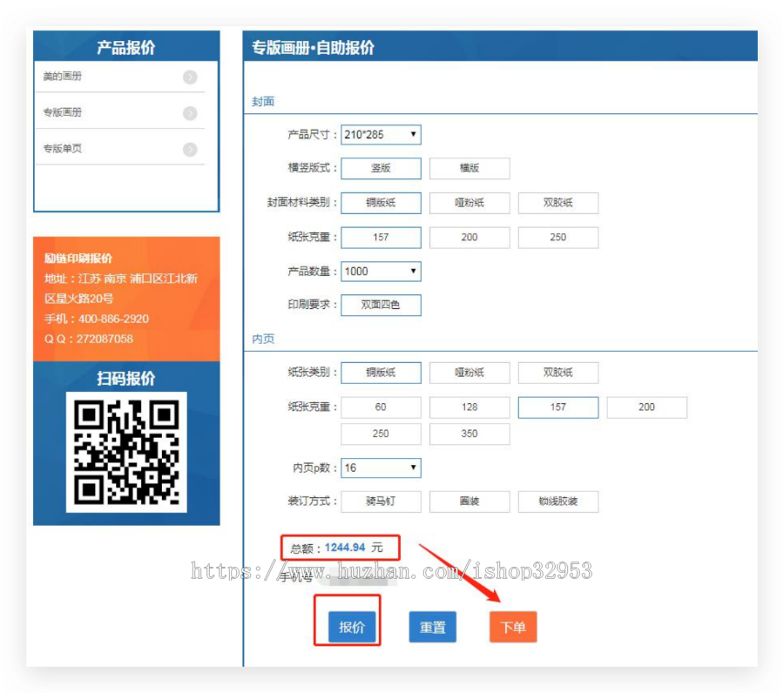Expand the 专版画册 sidebar arrow icon

(x=190, y=113)
